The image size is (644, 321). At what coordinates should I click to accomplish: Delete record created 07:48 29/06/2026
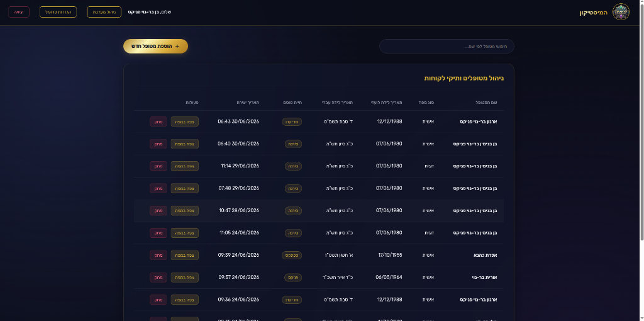pos(158,188)
